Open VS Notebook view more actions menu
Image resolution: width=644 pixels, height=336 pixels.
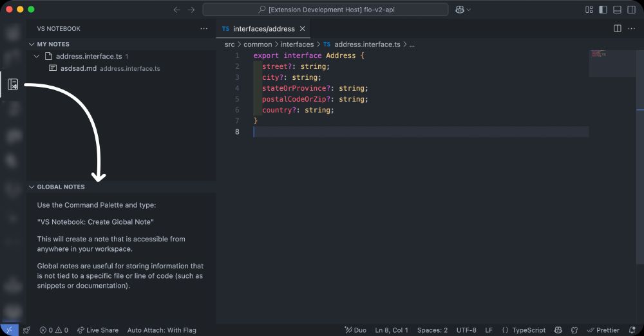point(204,29)
